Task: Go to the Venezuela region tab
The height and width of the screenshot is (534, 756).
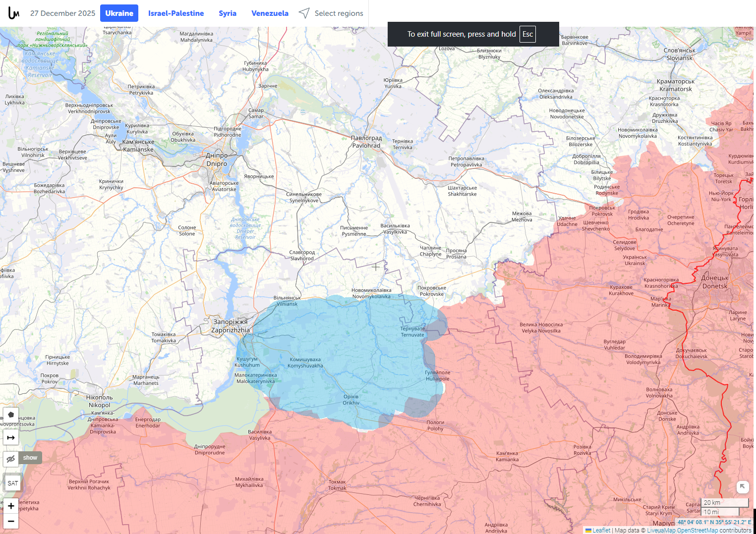Action: [270, 13]
